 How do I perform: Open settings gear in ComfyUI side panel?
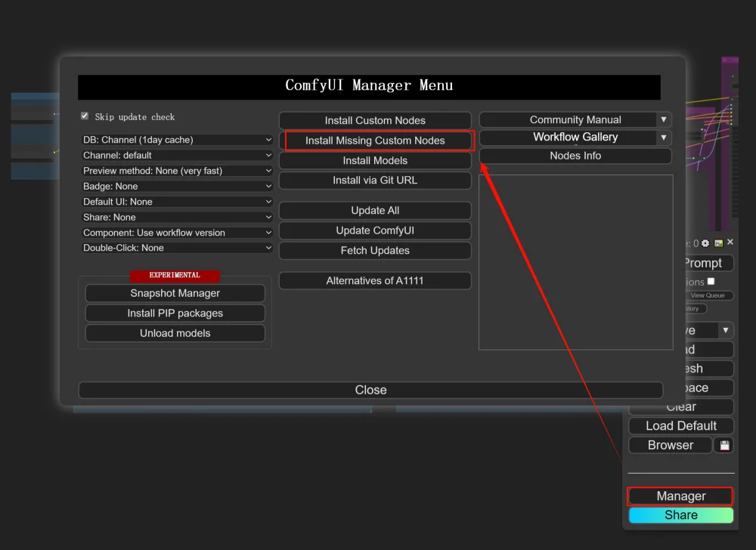pos(705,243)
